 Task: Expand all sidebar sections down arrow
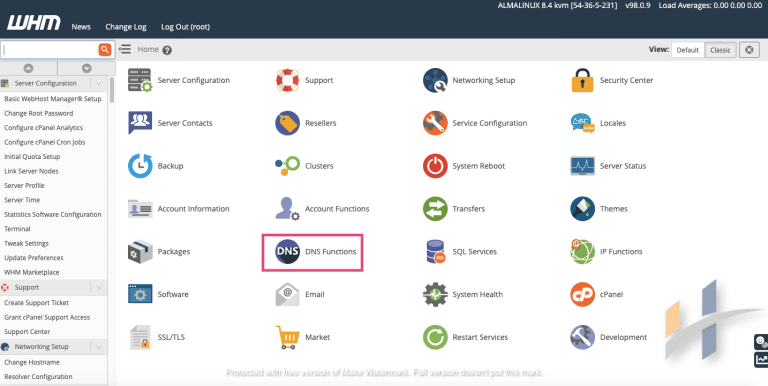87,69
